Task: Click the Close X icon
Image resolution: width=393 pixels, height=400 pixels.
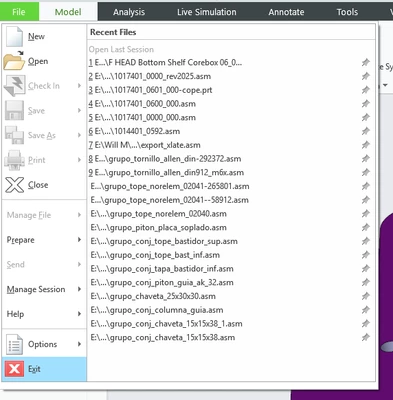Action: coord(14,185)
